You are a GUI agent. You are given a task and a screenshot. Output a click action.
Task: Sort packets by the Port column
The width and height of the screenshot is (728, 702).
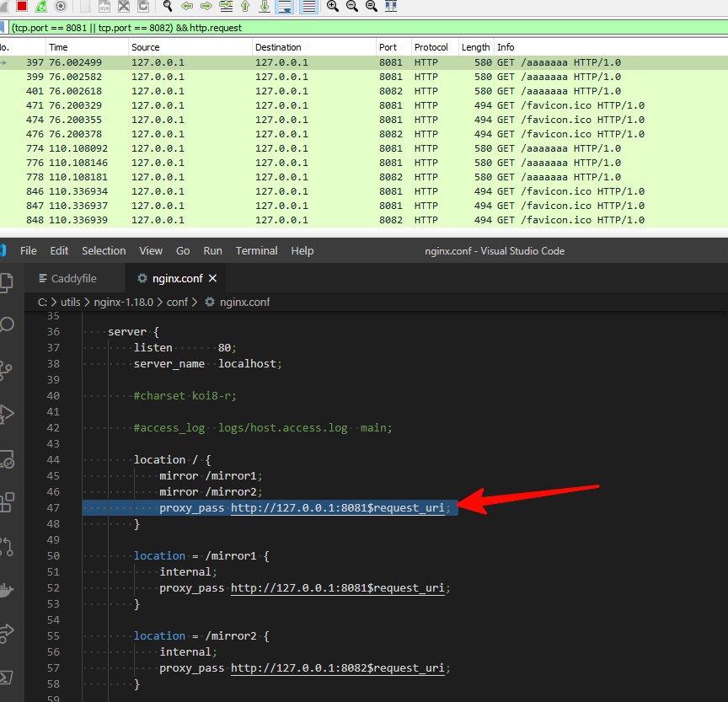click(393, 47)
